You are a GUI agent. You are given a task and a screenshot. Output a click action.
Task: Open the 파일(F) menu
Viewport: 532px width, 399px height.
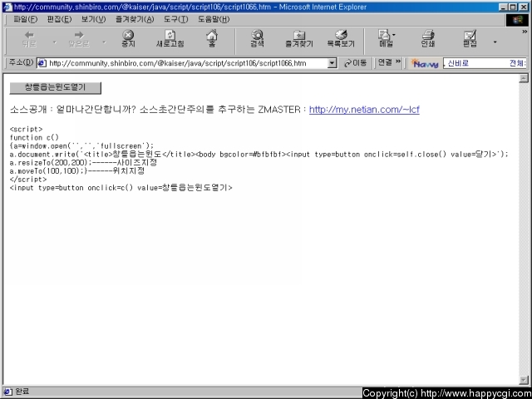26,19
